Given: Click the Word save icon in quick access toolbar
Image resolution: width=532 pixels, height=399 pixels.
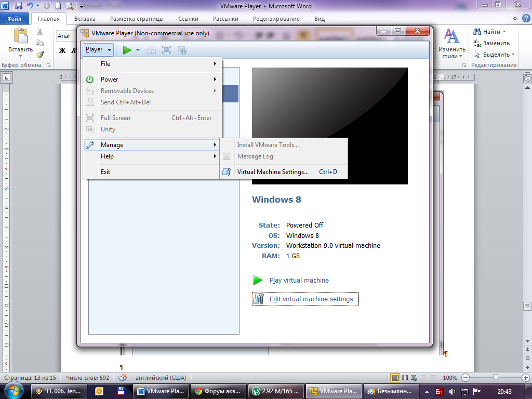Looking at the screenshot, I should 19,6.
